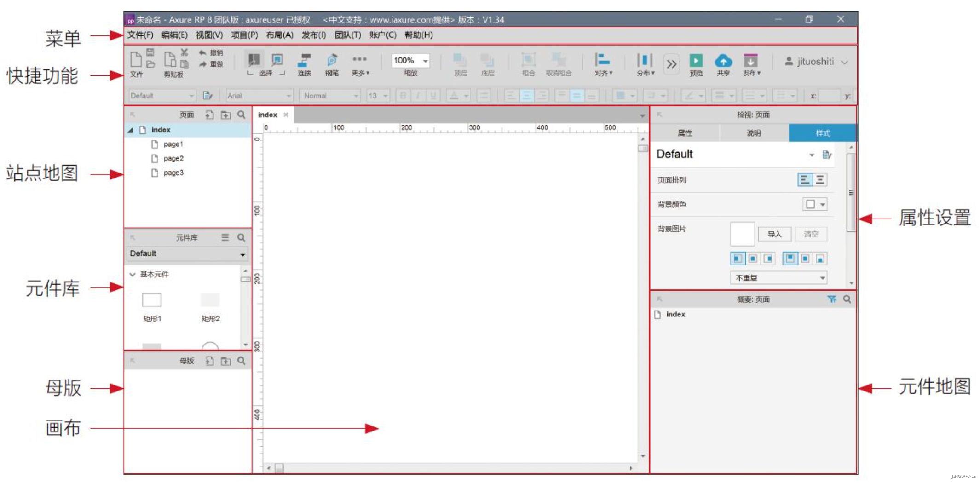980x483 pixels.
Task: Click the new file icon in toolbar
Action: (136, 60)
